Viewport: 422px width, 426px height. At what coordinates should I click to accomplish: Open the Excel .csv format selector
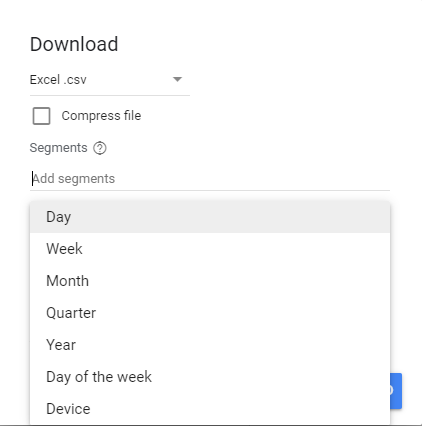click(110, 80)
